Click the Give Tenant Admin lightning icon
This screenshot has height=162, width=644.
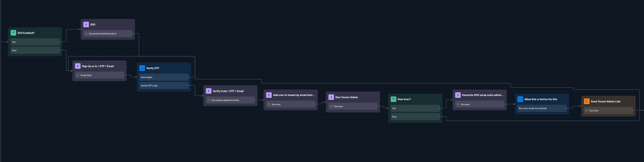[331, 97]
